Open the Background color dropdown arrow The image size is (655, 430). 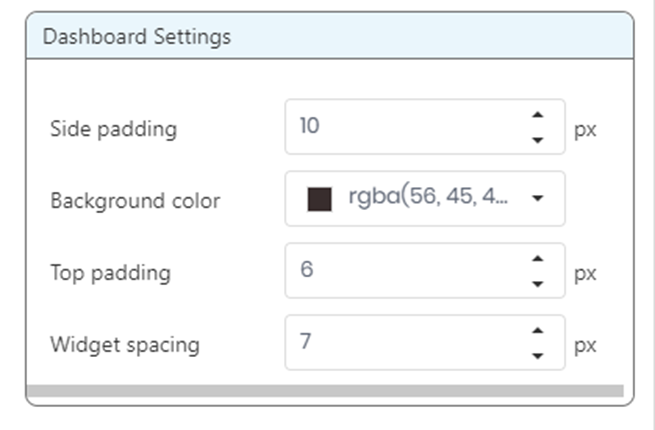click(x=538, y=198)
